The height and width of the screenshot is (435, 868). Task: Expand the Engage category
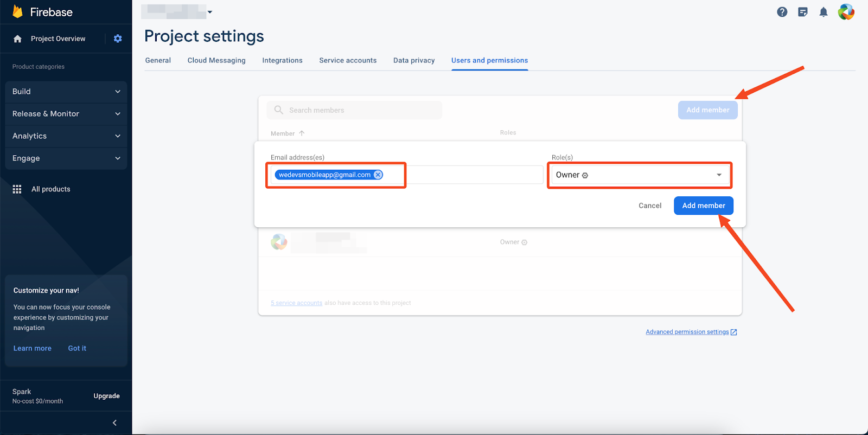click(x=66, y=158)
